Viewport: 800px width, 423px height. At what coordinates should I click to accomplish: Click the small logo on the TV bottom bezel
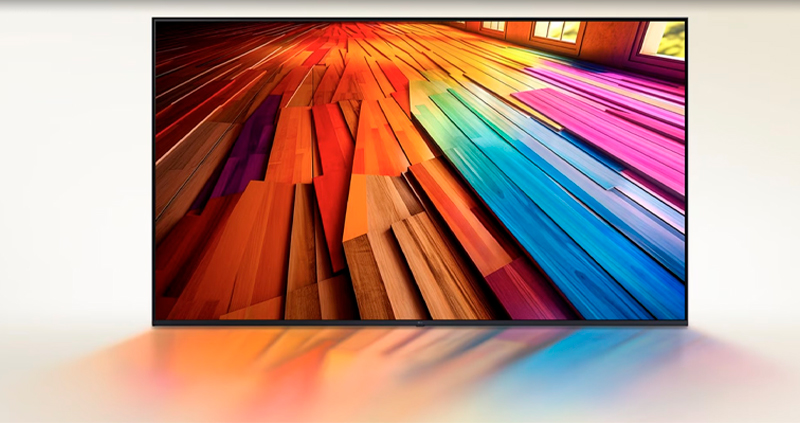click(420, 322)
